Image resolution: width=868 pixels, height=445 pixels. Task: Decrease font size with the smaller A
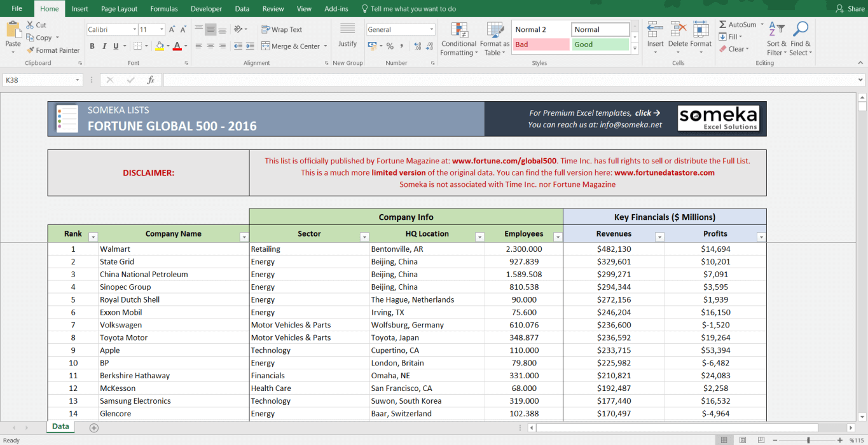pos(184,29)
